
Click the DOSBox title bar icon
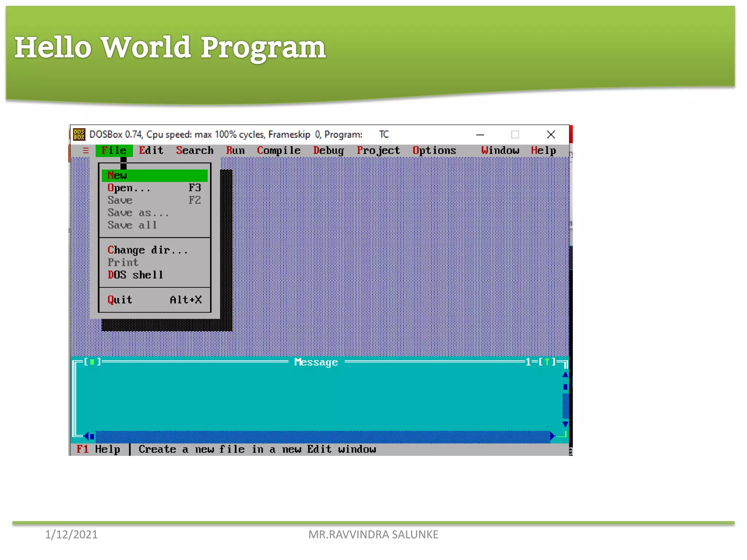click(79, 135)
